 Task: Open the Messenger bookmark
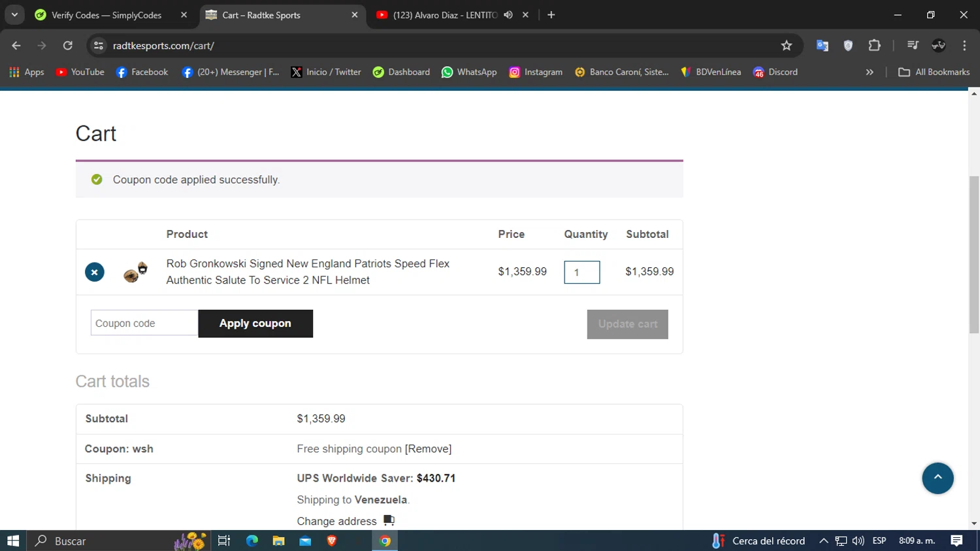[231, 72]
